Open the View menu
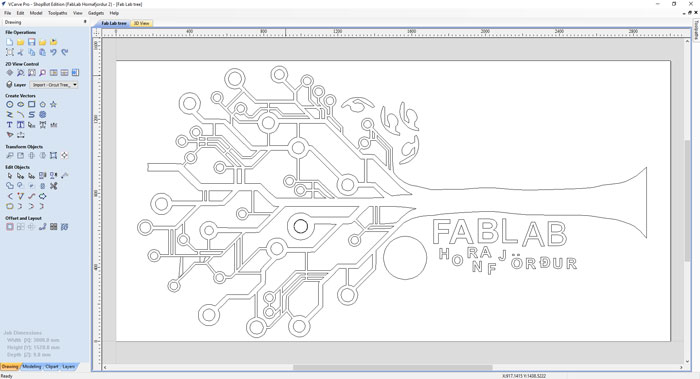The height and width of the screenshot is (379, 700). tap(78, 13)
